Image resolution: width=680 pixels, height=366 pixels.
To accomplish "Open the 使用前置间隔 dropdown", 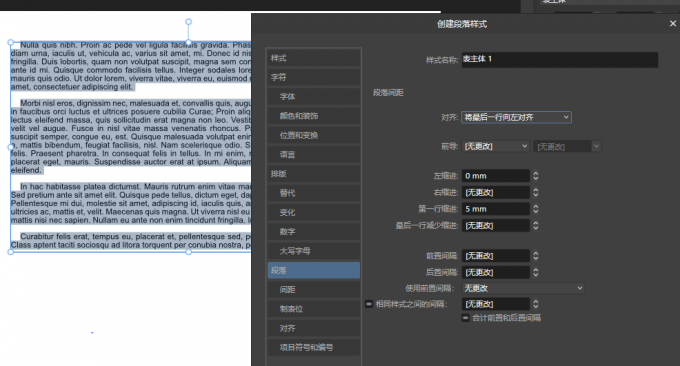I will [523, 288].
